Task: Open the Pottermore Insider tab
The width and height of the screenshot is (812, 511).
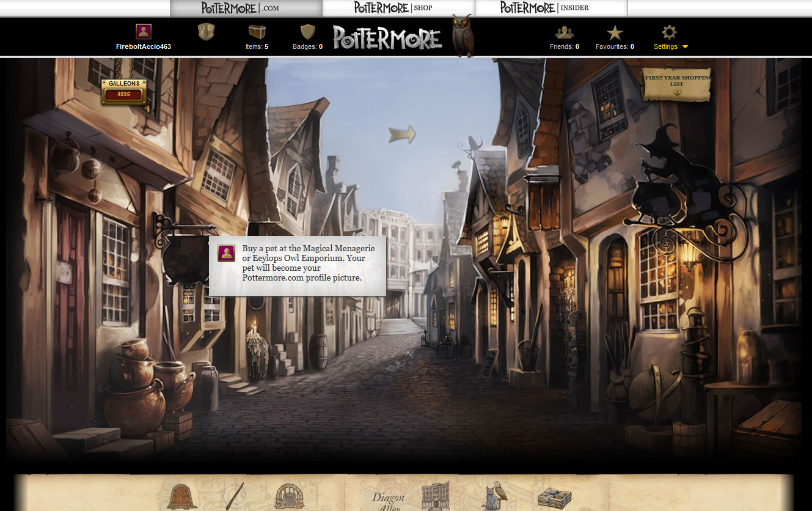Action: tap(550, 8)
